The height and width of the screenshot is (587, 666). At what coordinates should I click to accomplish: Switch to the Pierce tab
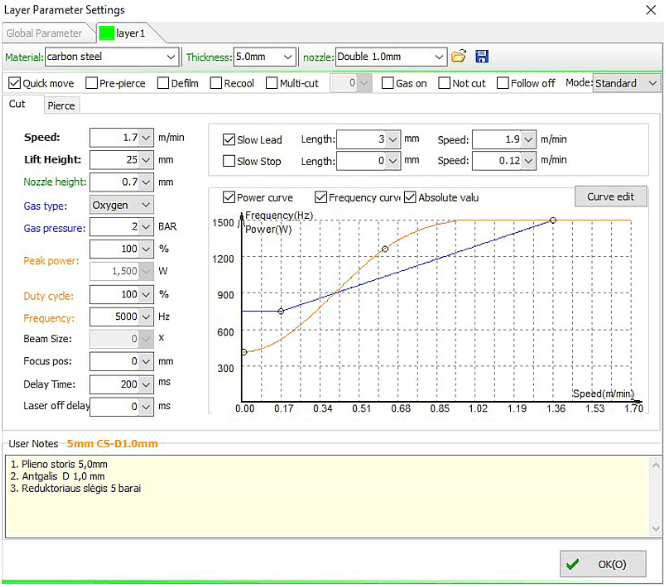click(x=61, y=106)
